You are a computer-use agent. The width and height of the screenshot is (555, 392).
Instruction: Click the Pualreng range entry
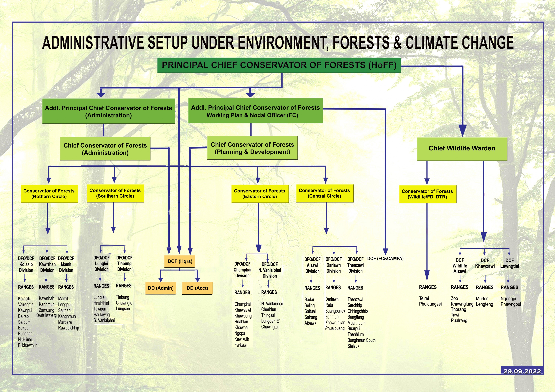coord(459,321)
